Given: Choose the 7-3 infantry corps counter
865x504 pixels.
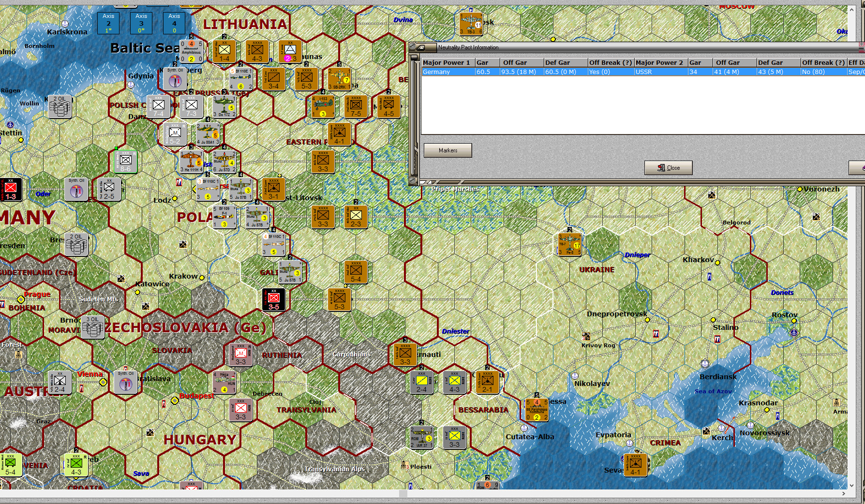Looking at the screenshot, I should pyautogui.click(x=191, y=106).
